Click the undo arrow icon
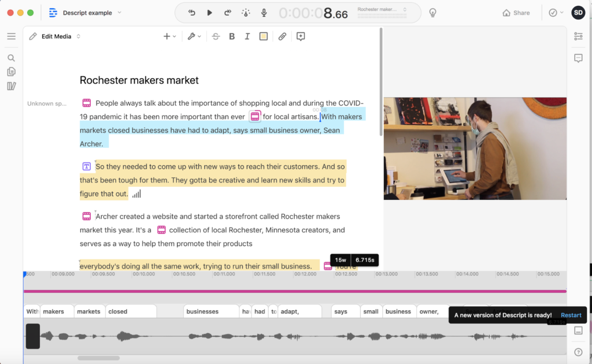 (x=192, y=13)
